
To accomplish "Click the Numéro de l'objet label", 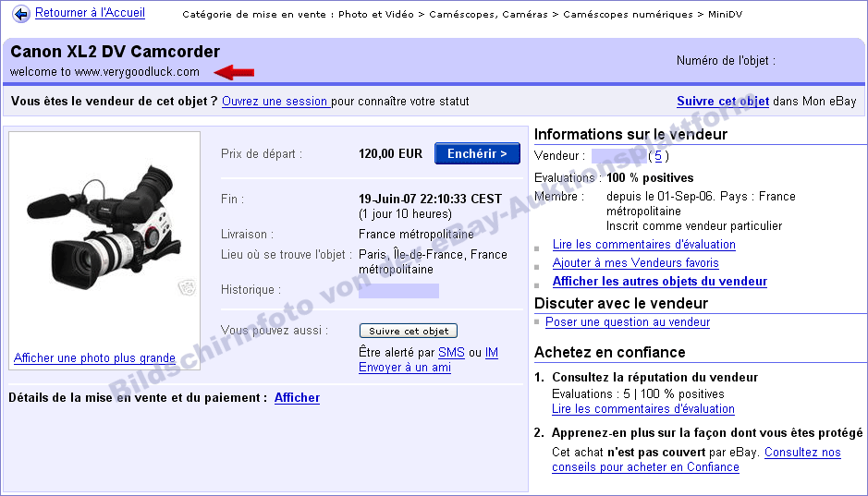I will [x=726, y=60].
